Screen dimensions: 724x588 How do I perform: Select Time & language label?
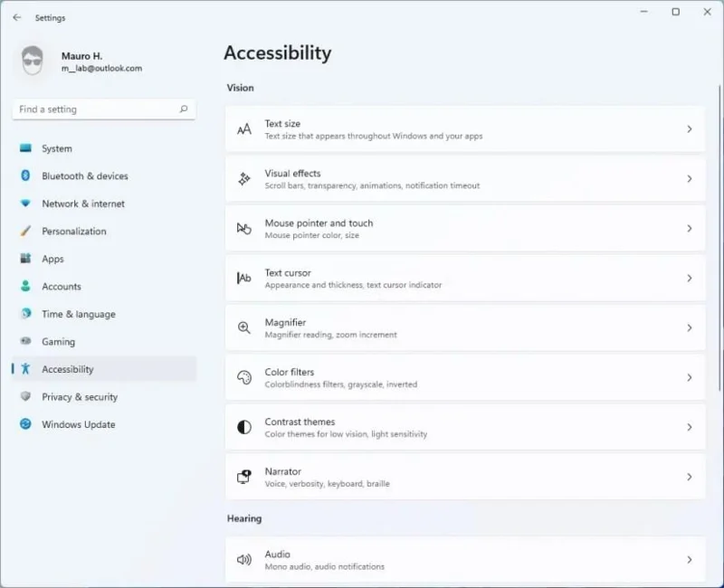tap(79, 314)
